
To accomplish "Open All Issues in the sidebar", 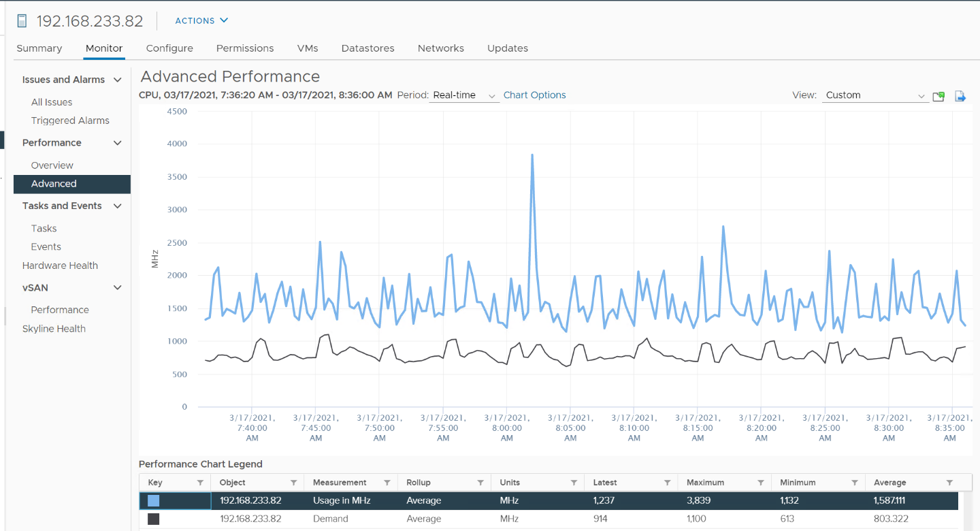I will pos(52,102).
